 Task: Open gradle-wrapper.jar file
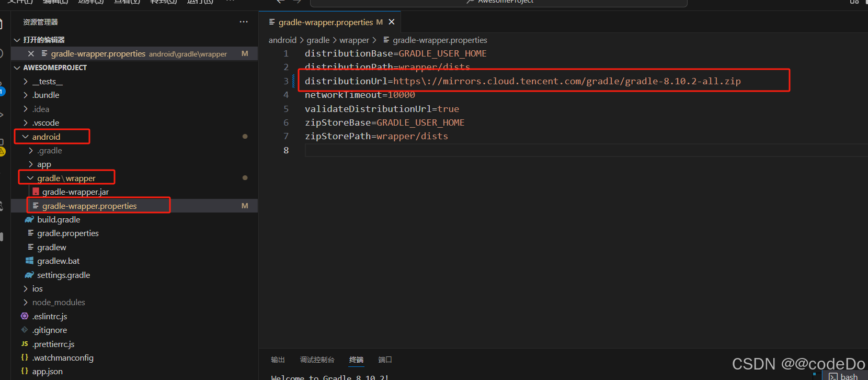75,192
